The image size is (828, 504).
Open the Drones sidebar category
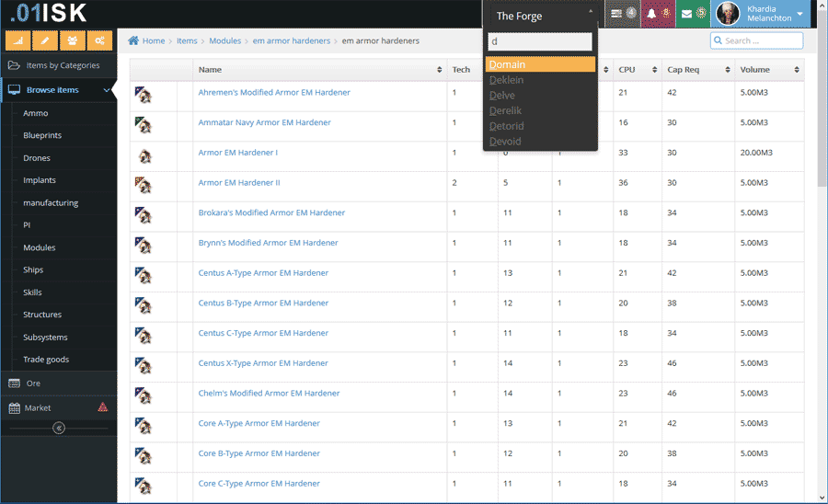click(37, 158)
